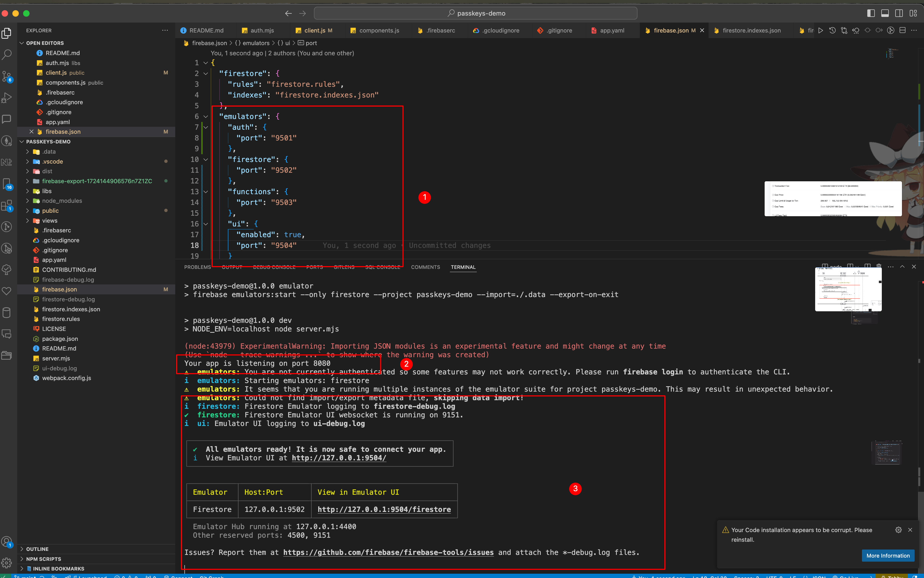Open terminal panel more actions ellipsis
Viewport: 924px width, 578px height.
[891, 267]
